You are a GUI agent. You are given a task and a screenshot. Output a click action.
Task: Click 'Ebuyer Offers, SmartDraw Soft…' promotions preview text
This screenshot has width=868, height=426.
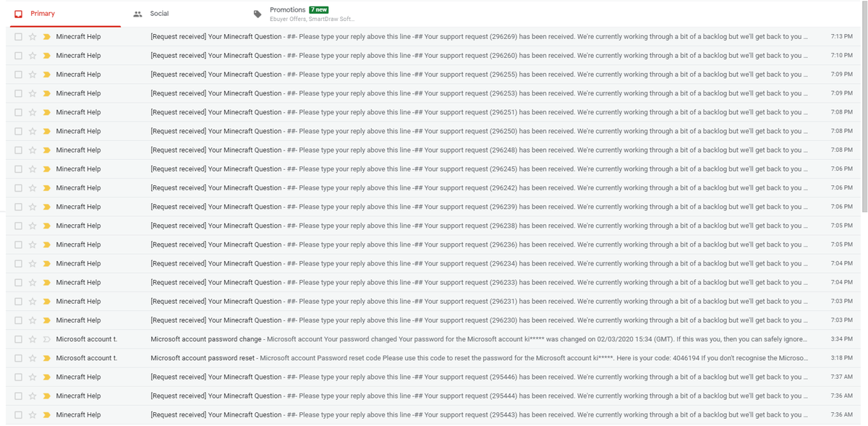tap(312, 19)
